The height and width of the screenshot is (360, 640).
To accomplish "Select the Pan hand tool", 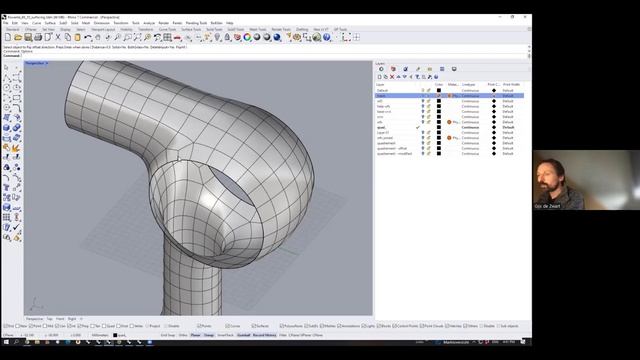I will click(98, 38).
